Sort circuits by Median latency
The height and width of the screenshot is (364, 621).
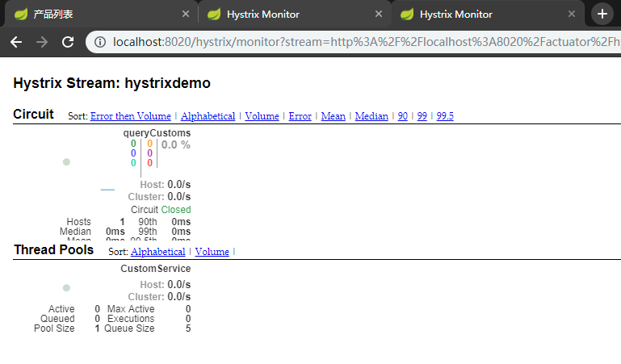click(371, 116)
